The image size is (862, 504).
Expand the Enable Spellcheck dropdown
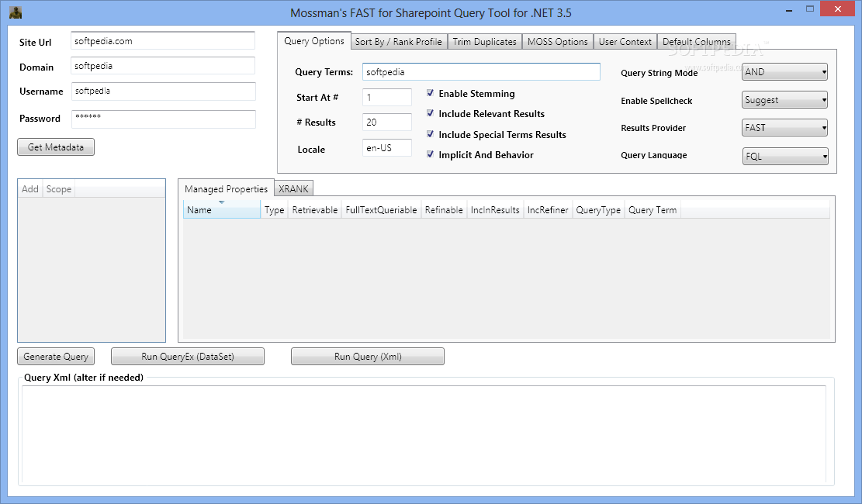pyautogui.click(x=784, y=100)
